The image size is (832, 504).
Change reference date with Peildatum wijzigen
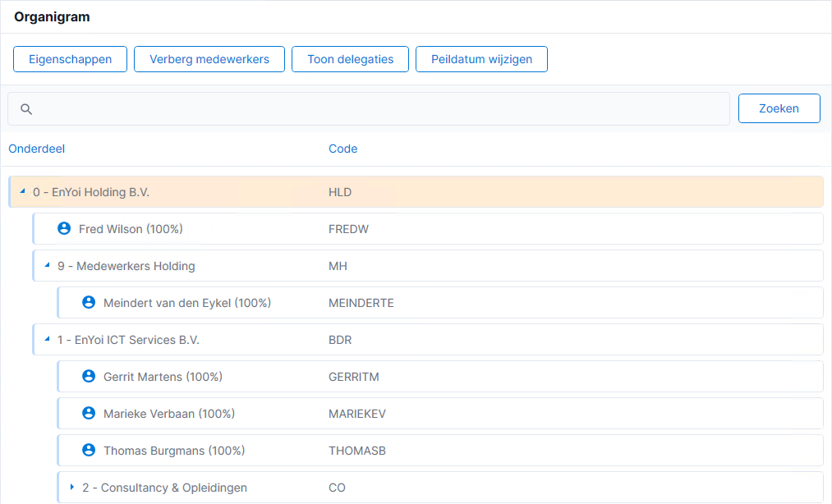[x=481, y=59]
